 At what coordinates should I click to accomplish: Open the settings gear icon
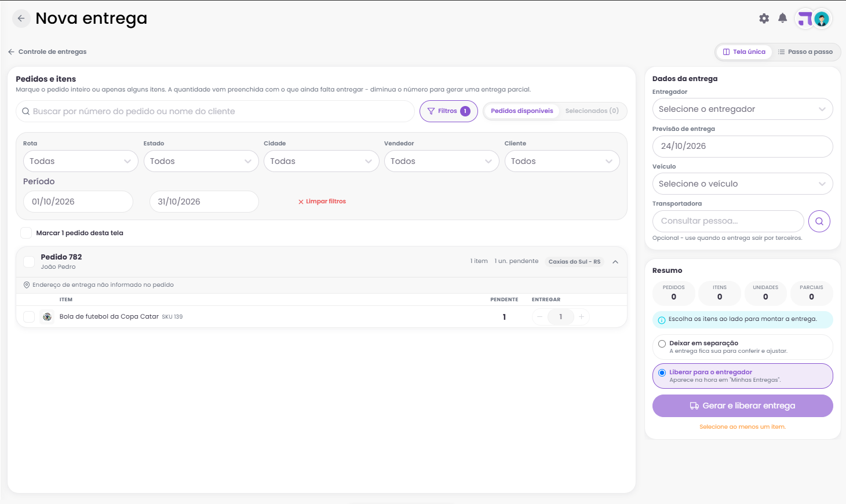point(764,19)
